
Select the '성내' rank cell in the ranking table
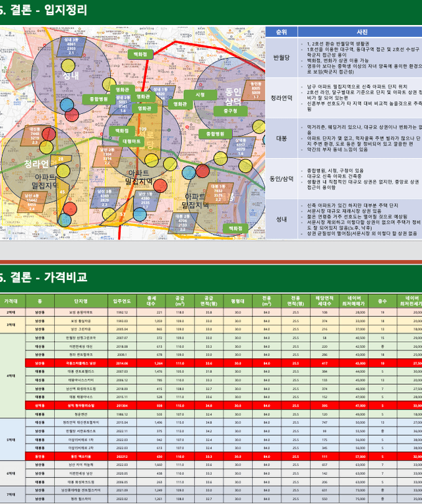point(282,219)
